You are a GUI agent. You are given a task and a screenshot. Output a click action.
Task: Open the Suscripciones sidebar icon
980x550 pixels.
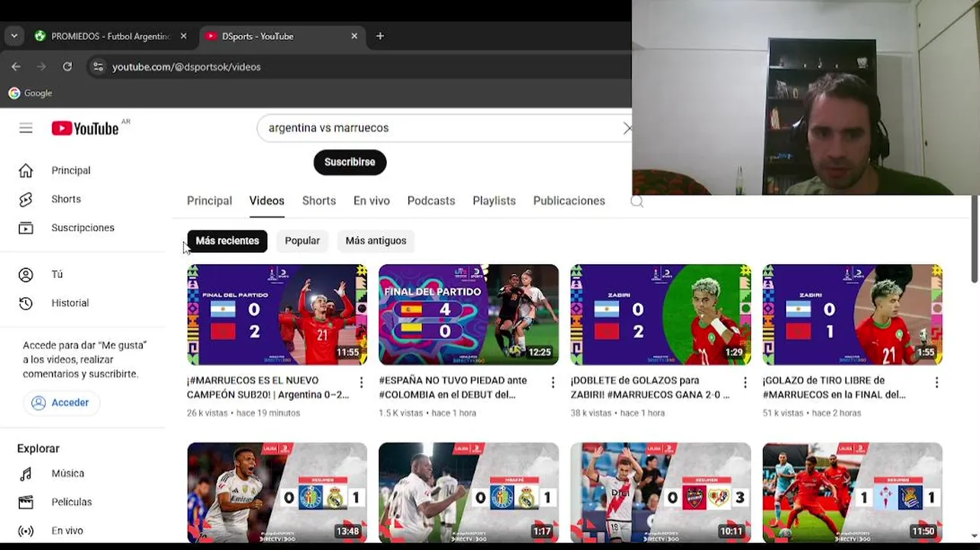pos(26,228)
